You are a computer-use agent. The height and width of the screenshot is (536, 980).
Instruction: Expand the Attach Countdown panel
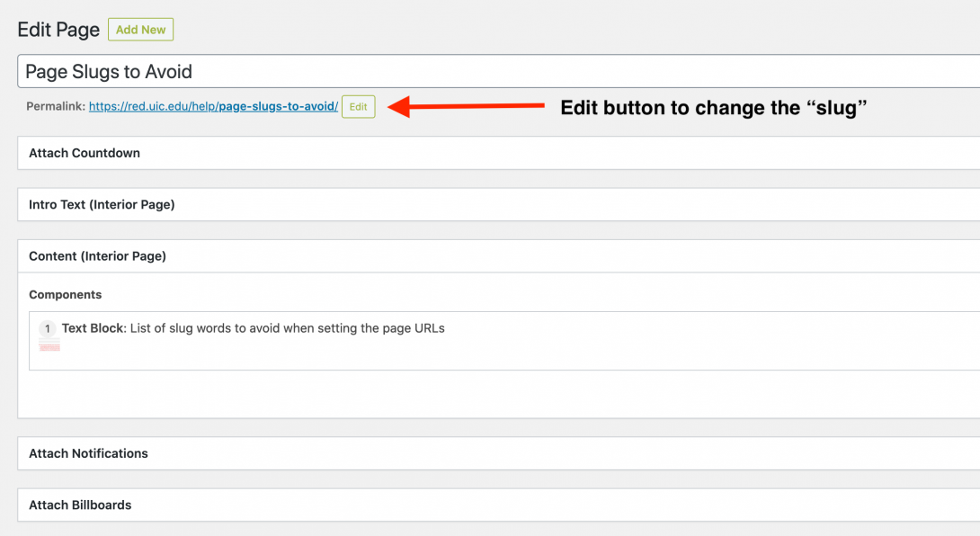[x=85, y=153]
